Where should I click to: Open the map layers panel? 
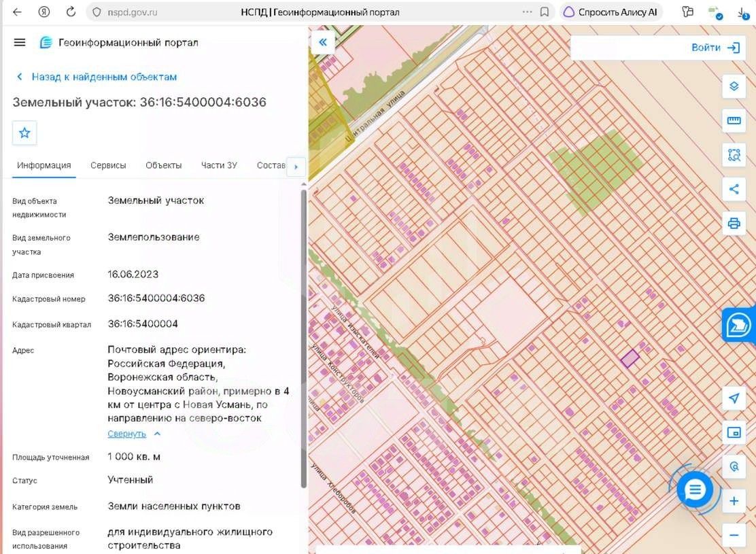tap(734, 86)
